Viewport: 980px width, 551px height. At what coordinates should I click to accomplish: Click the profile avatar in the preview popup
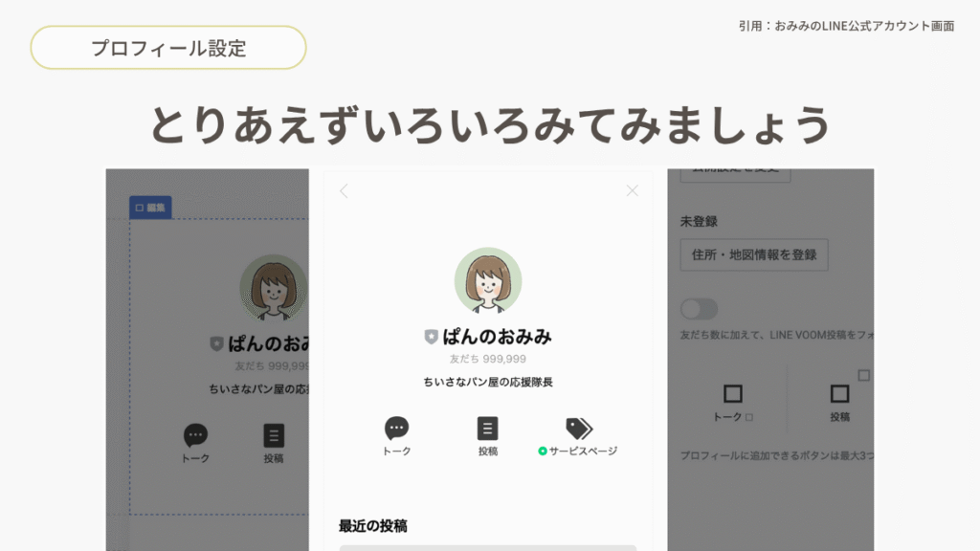[488, 281]
